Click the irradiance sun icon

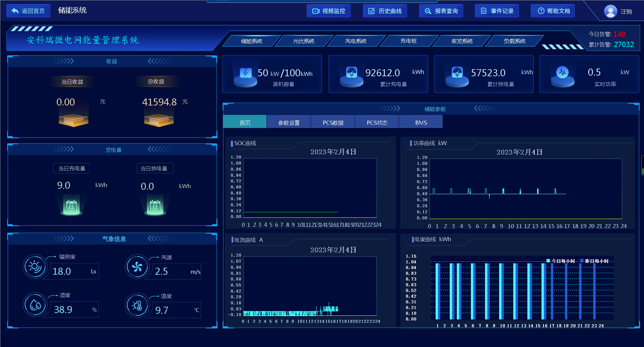click(35, 267)
